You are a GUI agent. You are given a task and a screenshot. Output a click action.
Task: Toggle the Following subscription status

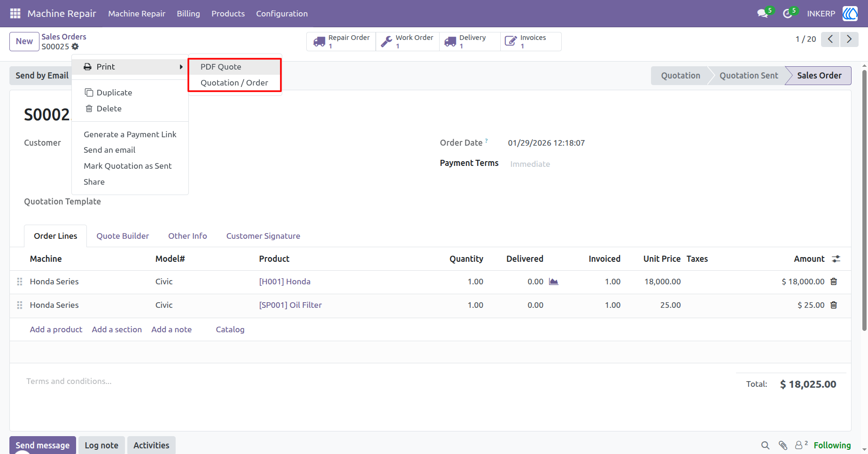pyautogui.click(x=832, y=445)
